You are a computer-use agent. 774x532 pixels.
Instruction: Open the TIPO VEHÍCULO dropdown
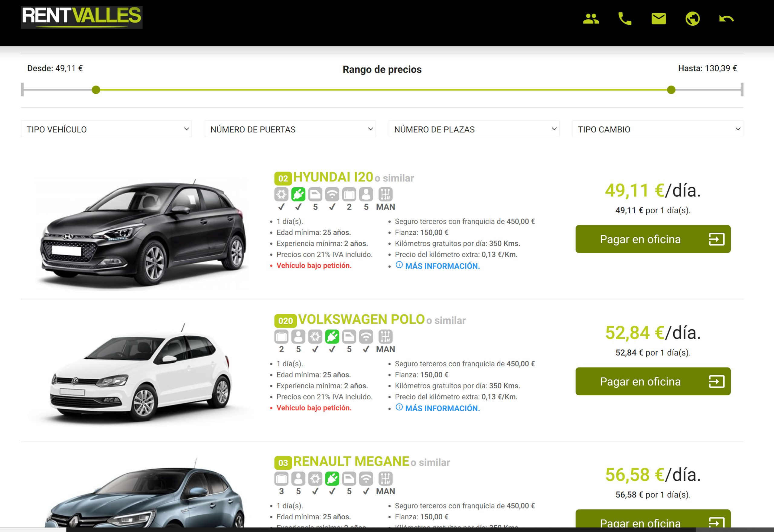click(x=106, y=129)
